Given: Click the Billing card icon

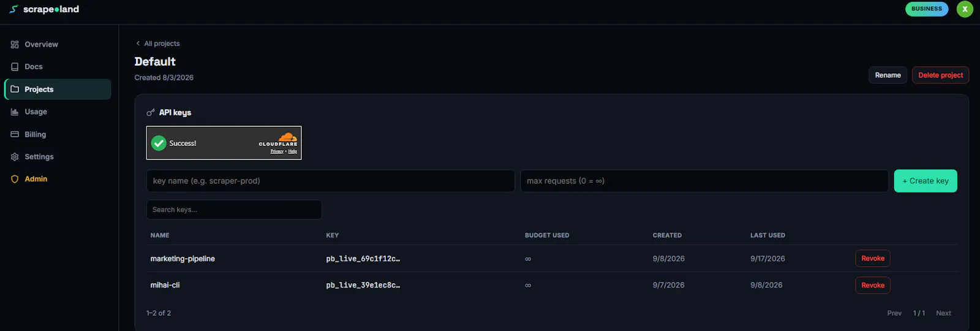Looking at the screenshot, I should [x=15, y=135].
